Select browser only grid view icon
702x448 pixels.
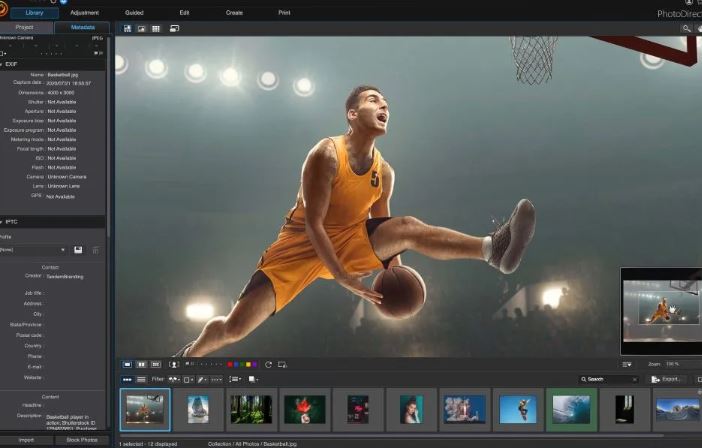click(x=156, y=29)
